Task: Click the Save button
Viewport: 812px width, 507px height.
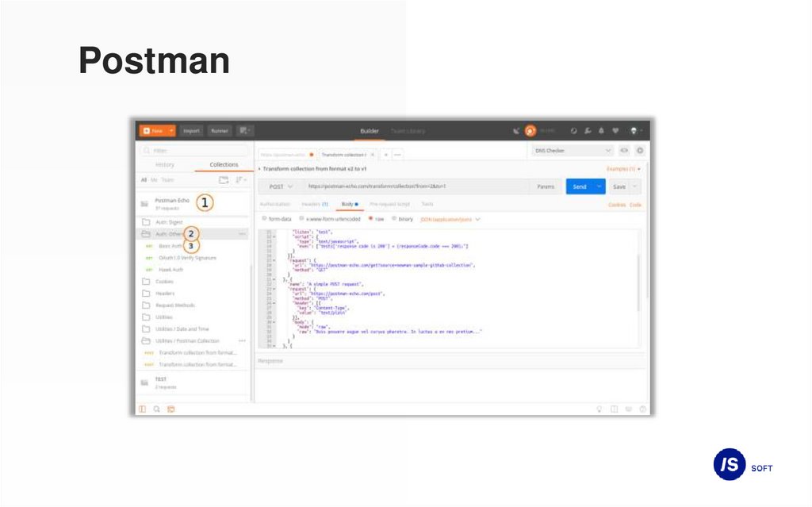Action: point(619,186)
